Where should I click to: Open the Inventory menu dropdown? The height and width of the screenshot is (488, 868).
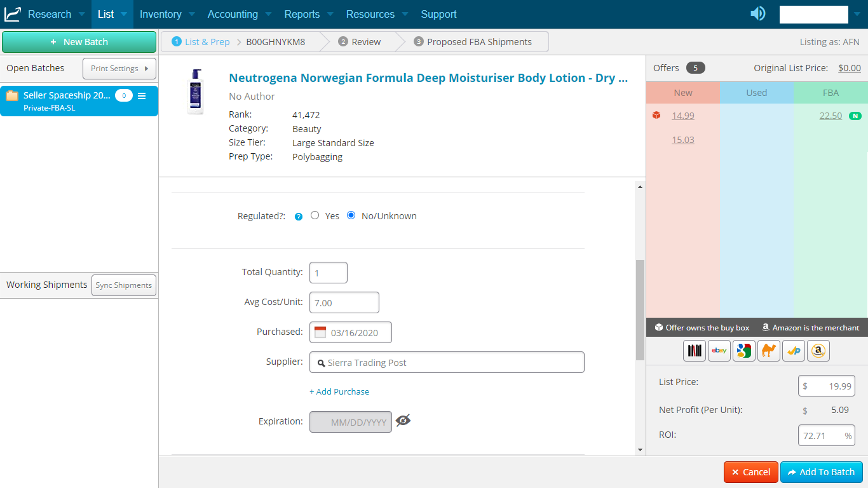click(x=167, y=14)
